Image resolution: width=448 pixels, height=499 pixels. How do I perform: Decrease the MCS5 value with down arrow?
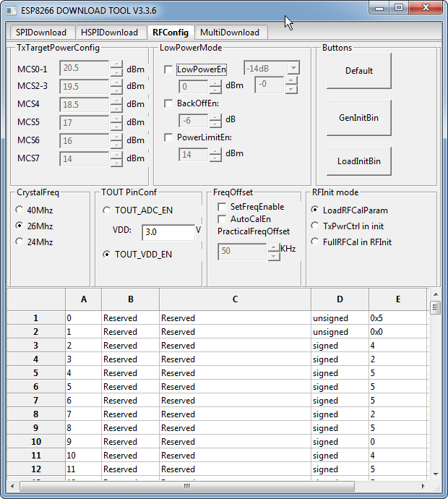[x=116, y=127]
